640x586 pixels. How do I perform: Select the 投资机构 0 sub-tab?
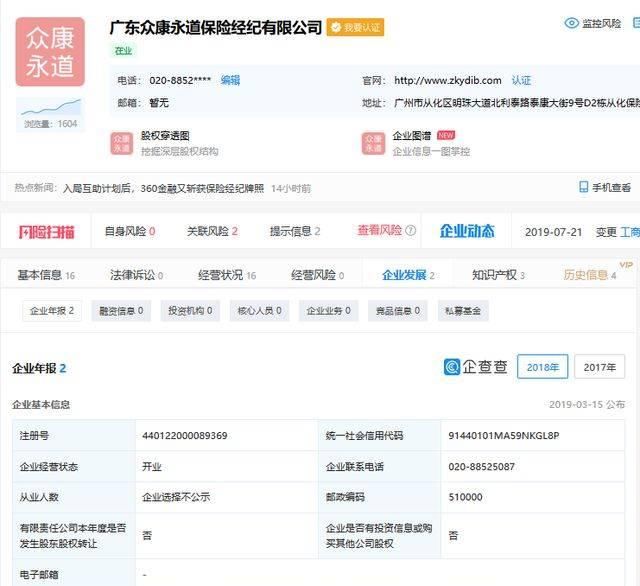pyautogui.click(x=190, y=311)
